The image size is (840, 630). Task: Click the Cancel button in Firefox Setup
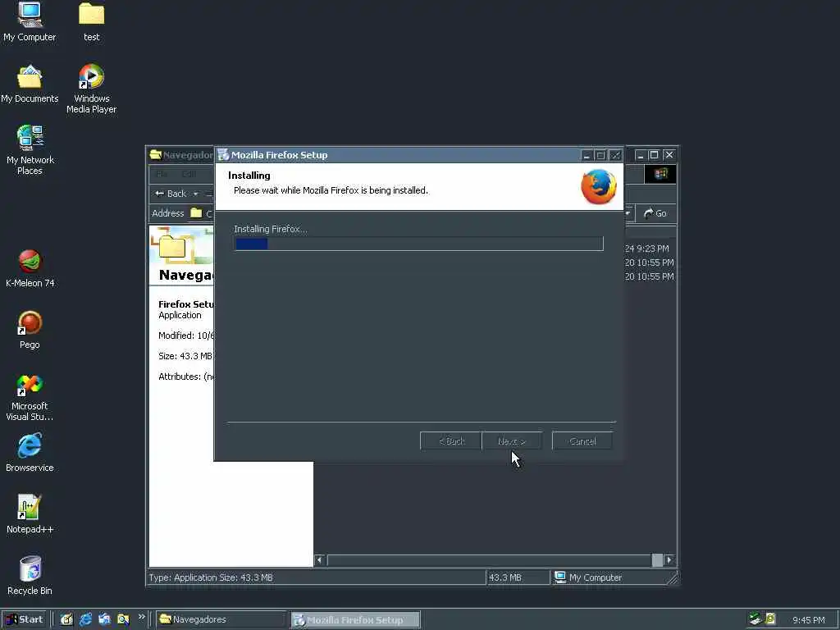[x=582, y=441]
